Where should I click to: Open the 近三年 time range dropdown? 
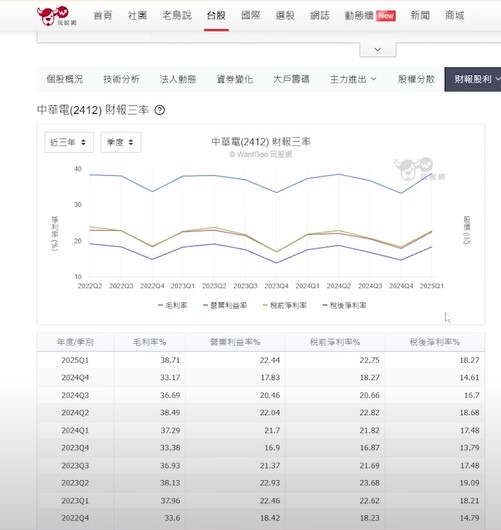(x=69, y=142)
